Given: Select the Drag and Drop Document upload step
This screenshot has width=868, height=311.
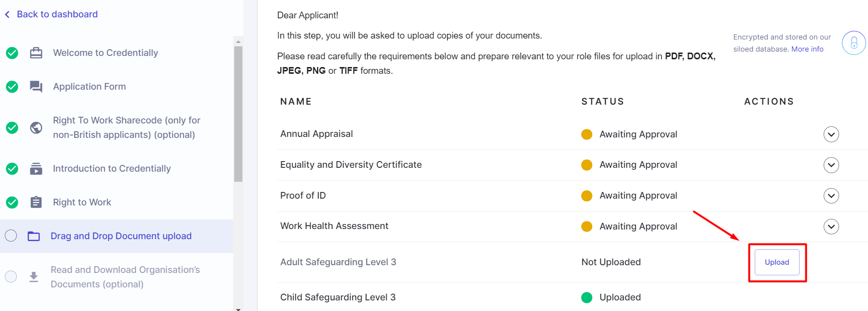Looking at the screenshot, I should 121,236.
